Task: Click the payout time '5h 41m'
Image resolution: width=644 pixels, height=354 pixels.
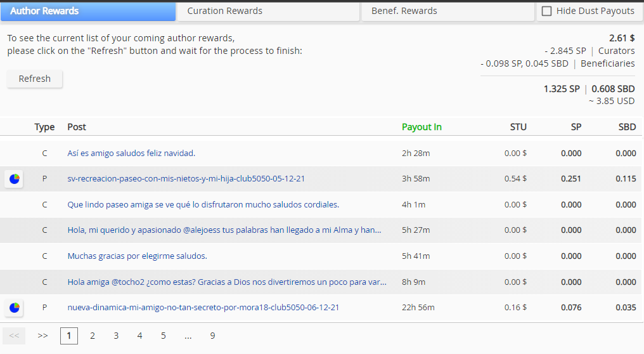Action: click(x=416, y=256)
